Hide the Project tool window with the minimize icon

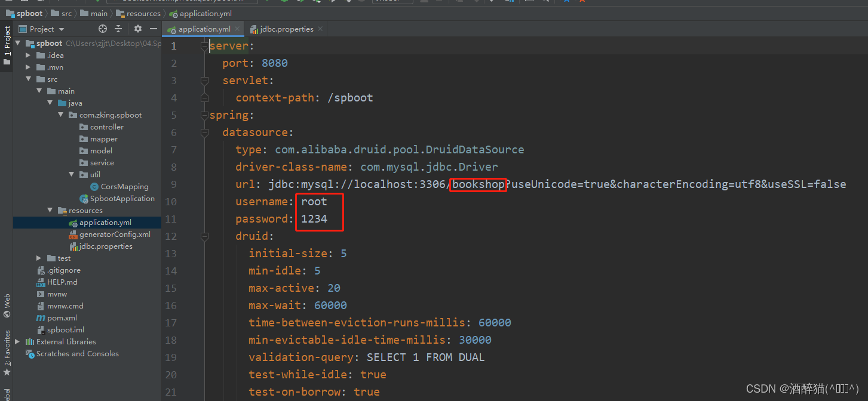coord(154,29)
